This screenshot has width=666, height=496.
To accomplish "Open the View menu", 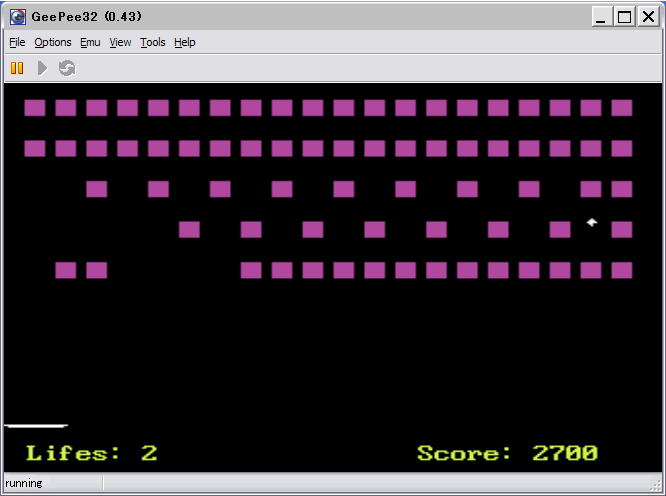I will point(120,42).
